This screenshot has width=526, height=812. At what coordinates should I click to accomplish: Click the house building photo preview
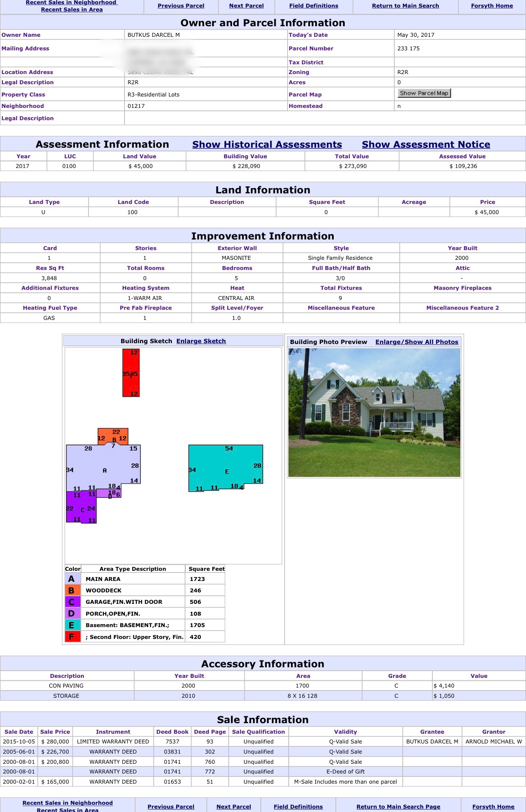click(374, 413)
